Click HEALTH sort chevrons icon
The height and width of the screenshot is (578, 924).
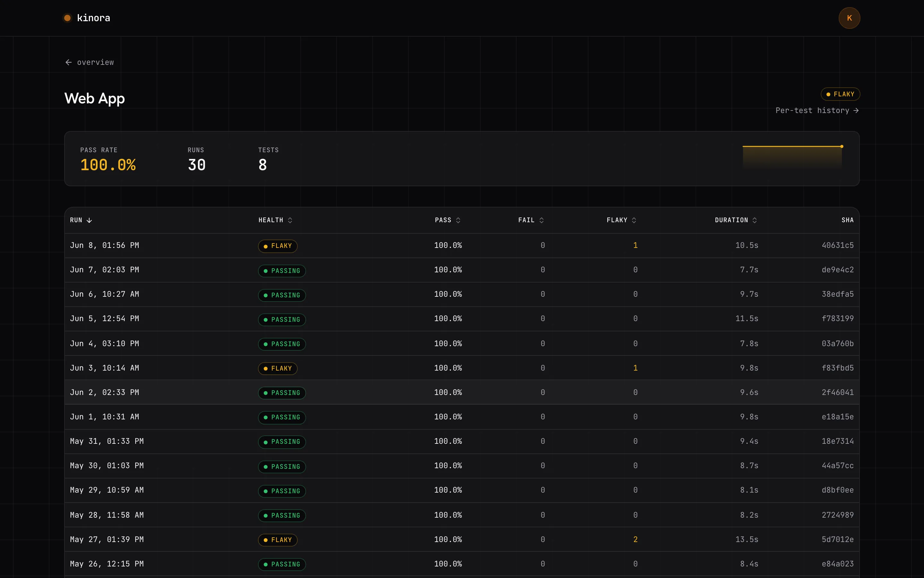click(290, 220)
